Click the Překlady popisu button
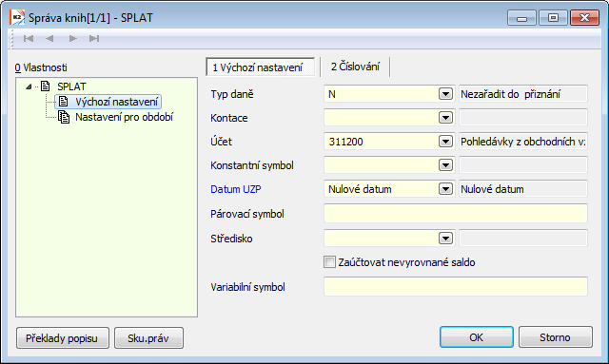 pos(63,338)
